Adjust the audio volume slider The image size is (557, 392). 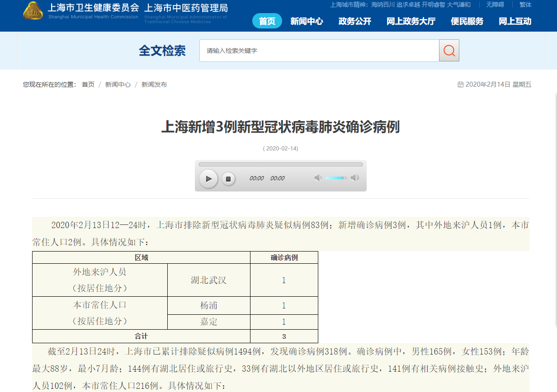click(x=335, y=178)
